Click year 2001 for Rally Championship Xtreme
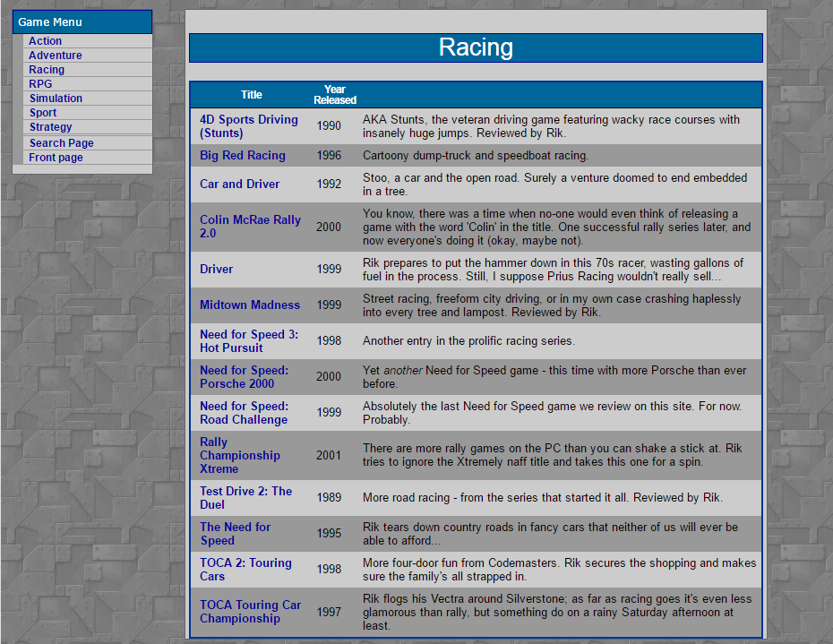This screenshot has height=644, width=833. pos(329,455)
